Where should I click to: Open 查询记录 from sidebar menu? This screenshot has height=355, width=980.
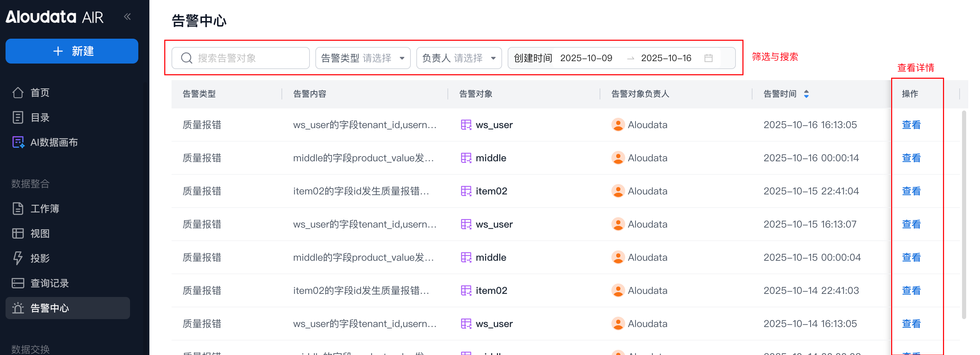49,283
